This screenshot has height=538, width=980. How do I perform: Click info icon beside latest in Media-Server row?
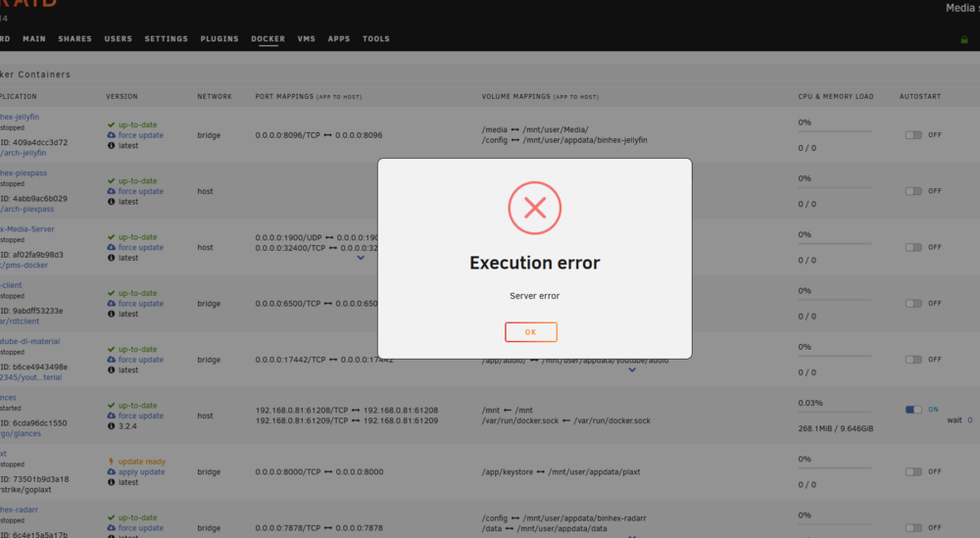[112, 258]
